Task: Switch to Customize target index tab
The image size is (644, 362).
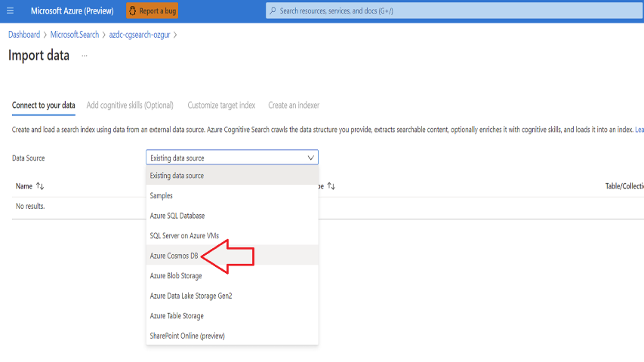Action: (x=221, y=105)
